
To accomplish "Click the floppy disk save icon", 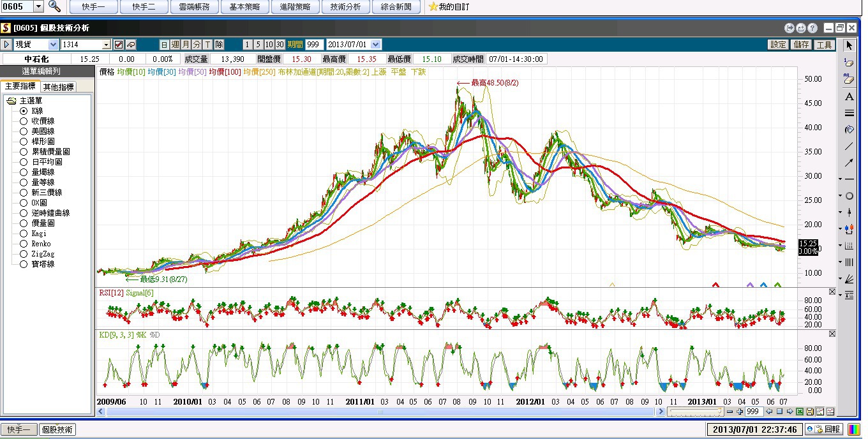I will [x=810, y=412].
